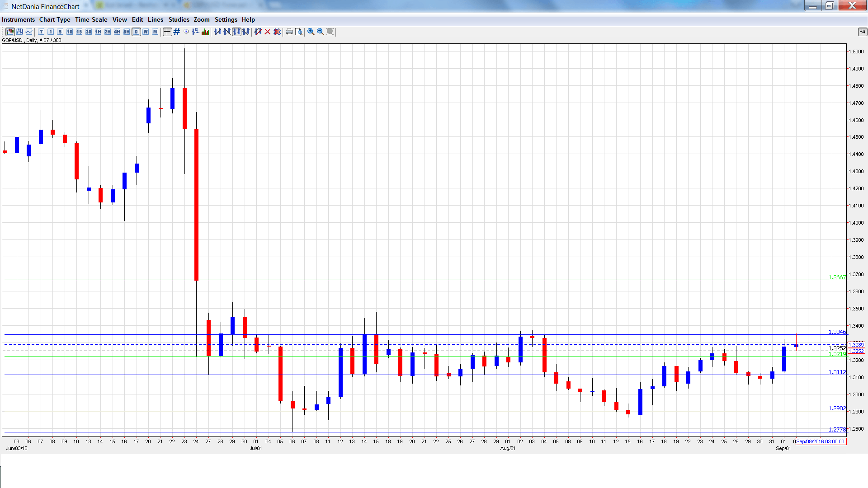
Task: Open the Time Scale menu
Action: coord(91,19)
